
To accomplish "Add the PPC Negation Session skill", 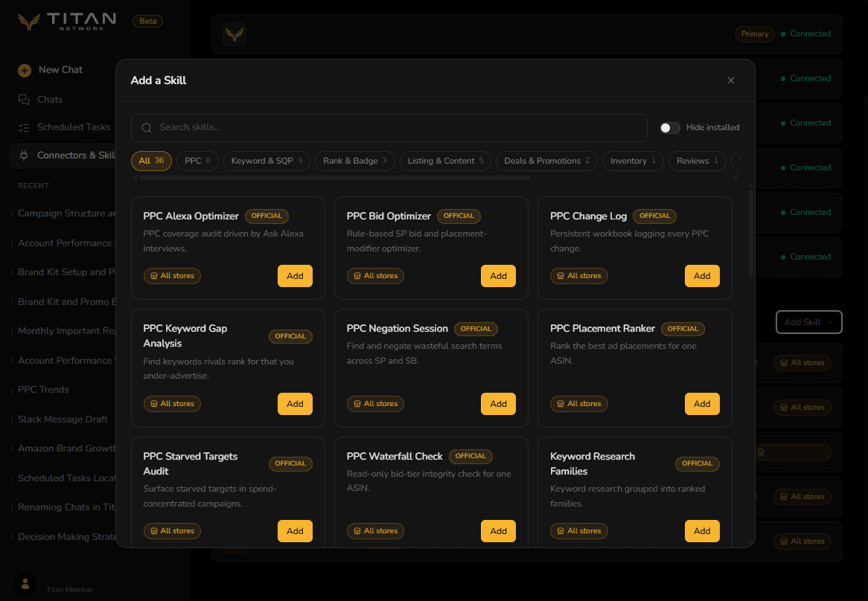I will point(498,404).
